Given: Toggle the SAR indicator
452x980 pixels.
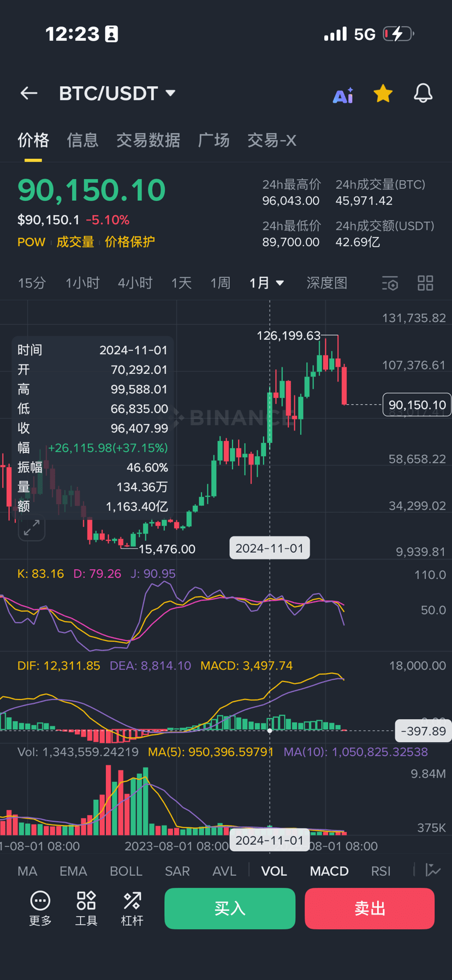Looking at the screenshot, I should (177, 871).
